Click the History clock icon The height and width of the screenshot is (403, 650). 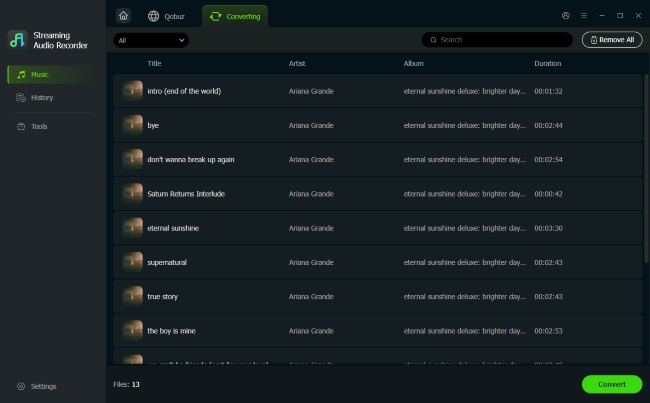pos(21,97)
